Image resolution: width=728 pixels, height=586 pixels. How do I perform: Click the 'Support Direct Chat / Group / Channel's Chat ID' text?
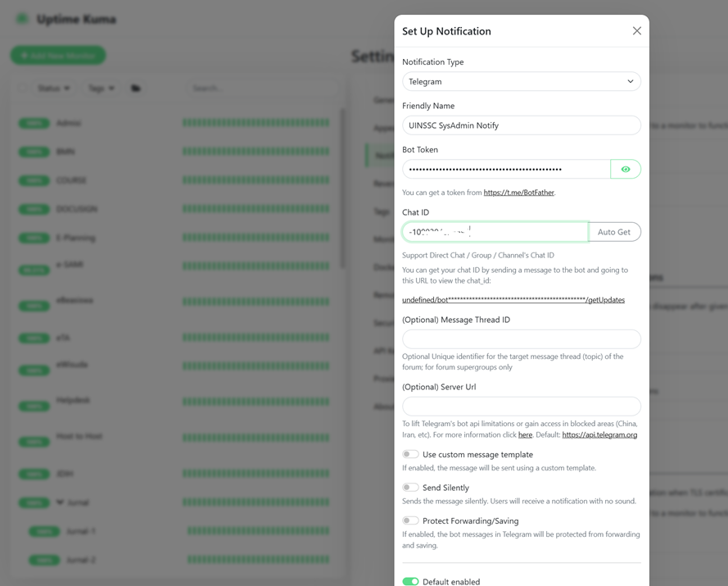coord(477,255)
